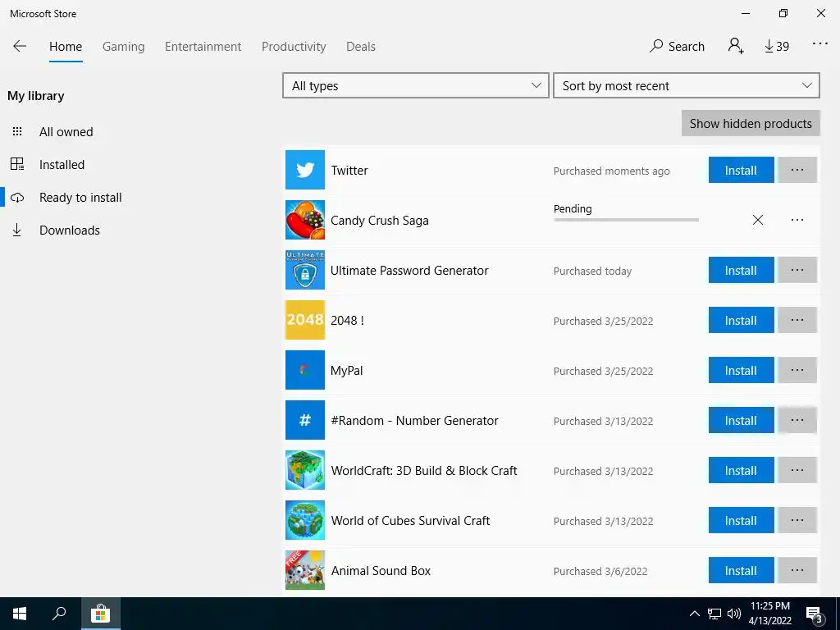This screenshot has width=840, height=630.
Task: Open the MyPal app icon
Action: pyautogui.click(x=305, y=370)
